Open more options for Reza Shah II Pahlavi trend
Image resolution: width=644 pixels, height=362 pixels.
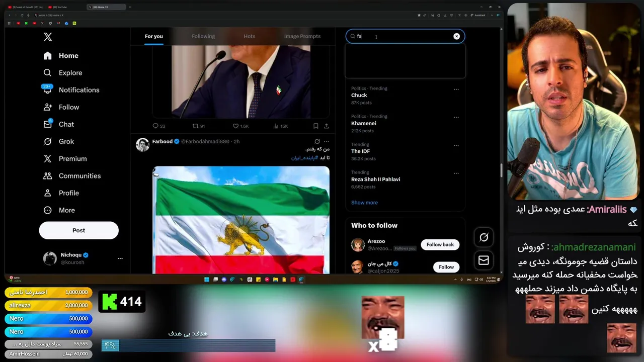[x=456, y=173]
